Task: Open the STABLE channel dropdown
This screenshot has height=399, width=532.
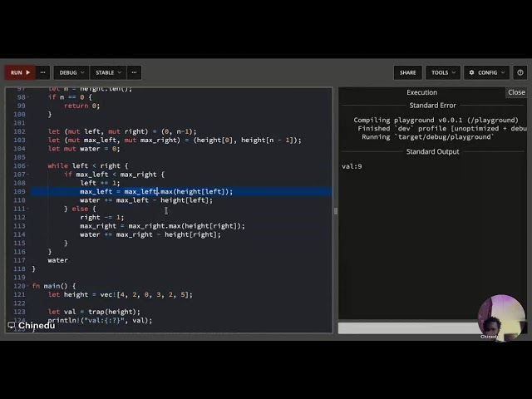Action: (108, 72)
